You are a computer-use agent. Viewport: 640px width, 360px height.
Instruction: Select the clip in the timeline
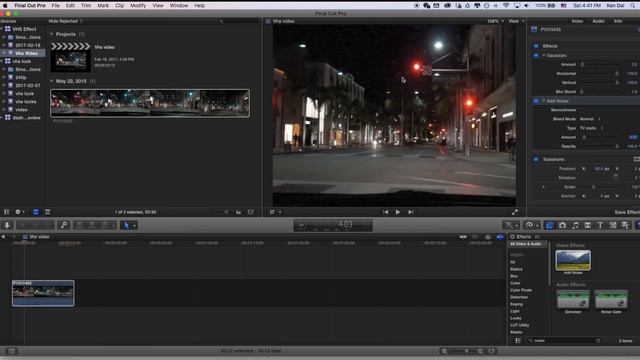click(43, 293)
